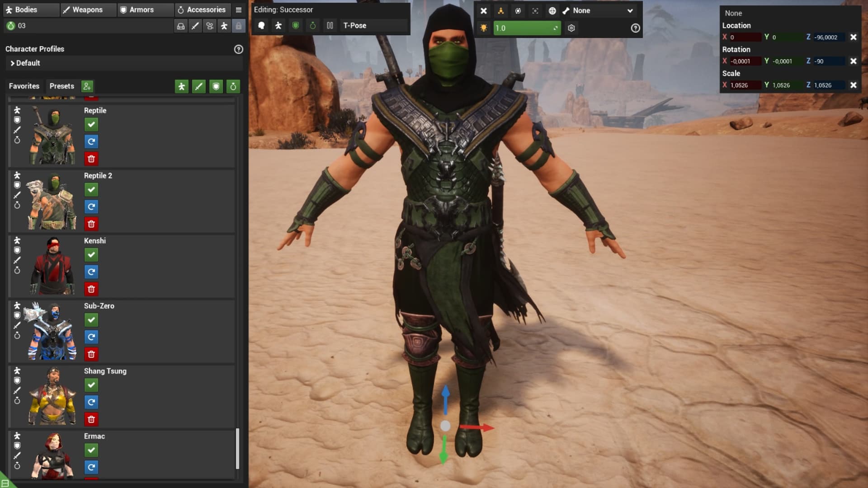Open the Favorites tab
This screenshot has height=488, width=868.
click(x=24, y=86)
